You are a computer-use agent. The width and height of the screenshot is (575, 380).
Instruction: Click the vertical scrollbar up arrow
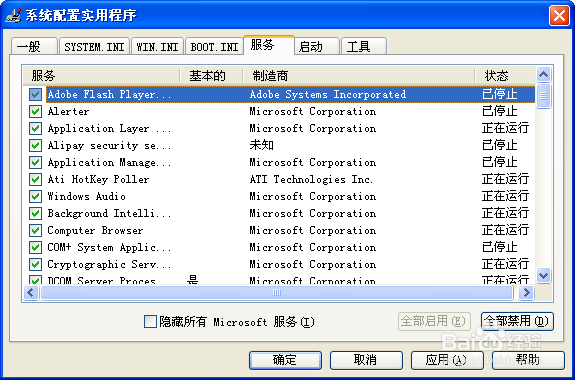point(543,75)
